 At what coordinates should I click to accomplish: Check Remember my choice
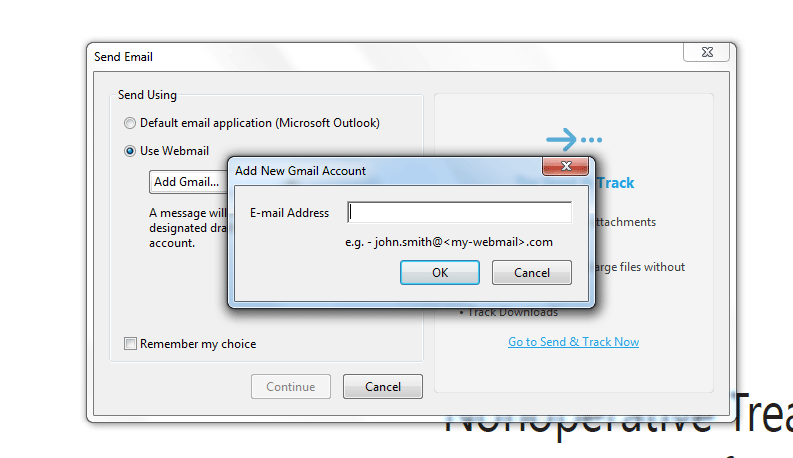pyautogui.click(x=130, y=344)
